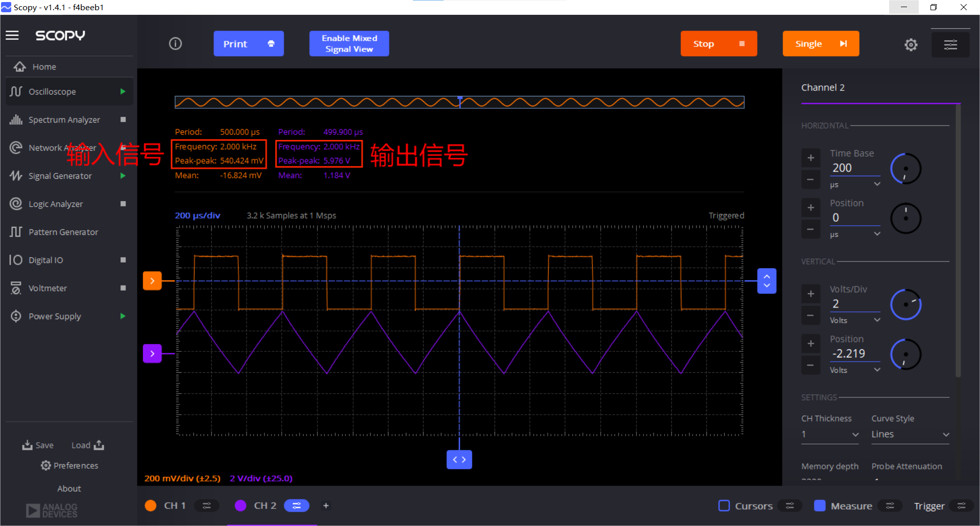Open CH Thickness dropdown

pos(830,434)
